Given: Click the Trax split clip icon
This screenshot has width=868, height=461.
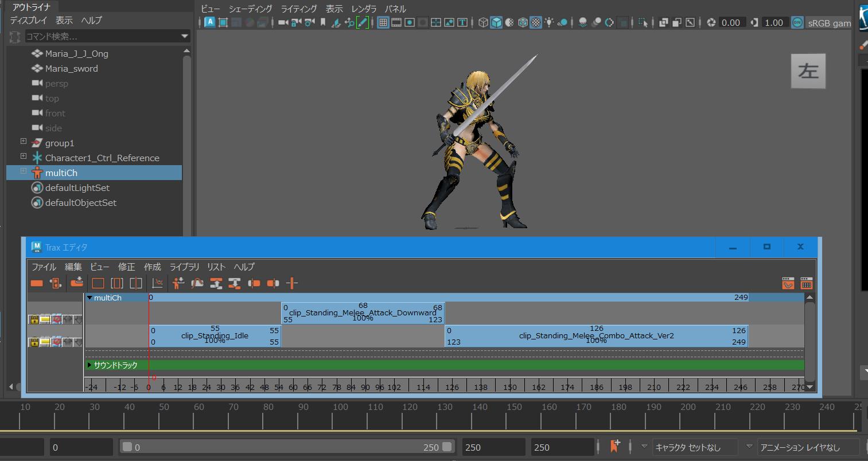Looking at the screenshot, I should pos(292,283).
